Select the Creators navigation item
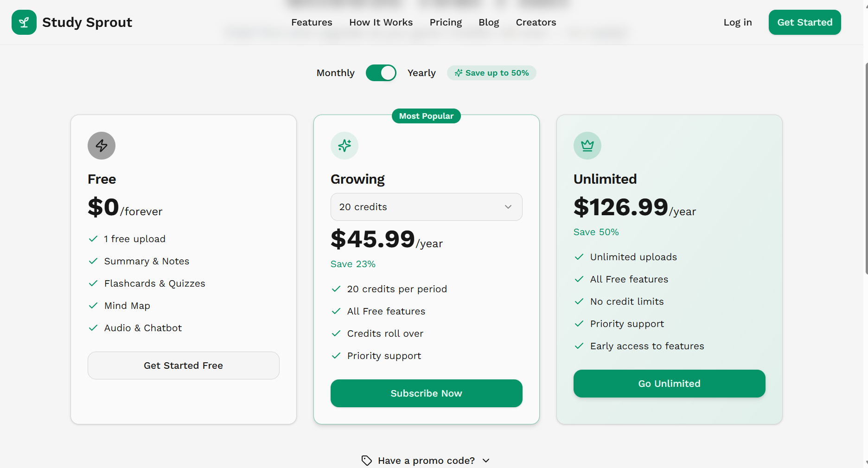The height and width of the screenshot is (468, 868). [536, 22]
